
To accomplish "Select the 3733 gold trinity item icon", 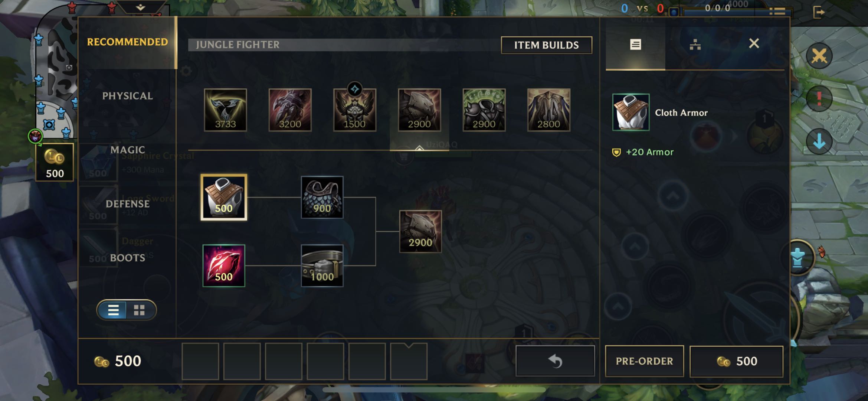I will coord(225,110).
